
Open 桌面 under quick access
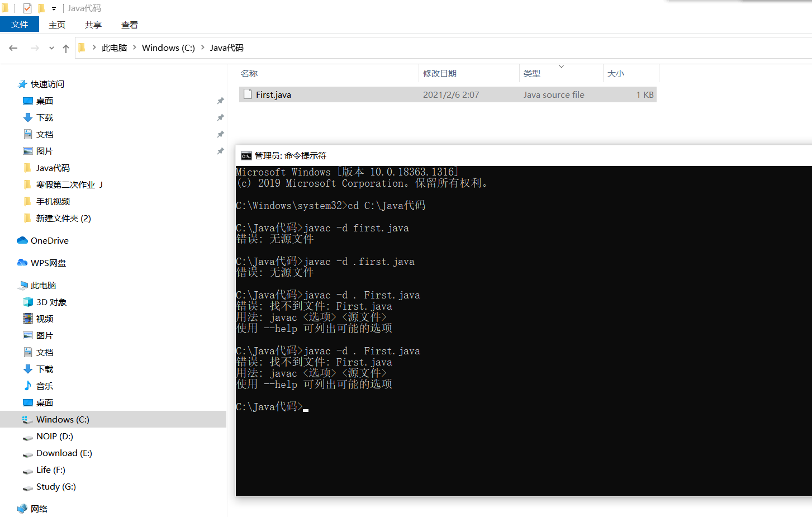pos(45,101)
